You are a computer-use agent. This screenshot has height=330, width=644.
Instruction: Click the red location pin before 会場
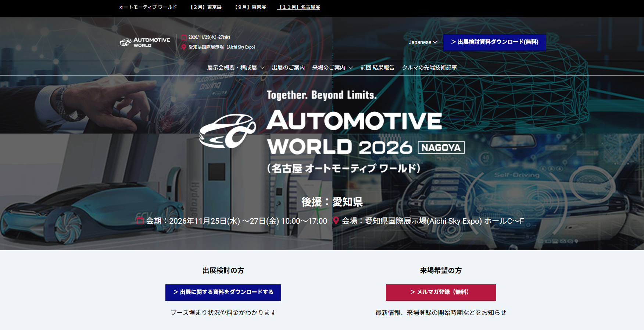click(336, 221)
